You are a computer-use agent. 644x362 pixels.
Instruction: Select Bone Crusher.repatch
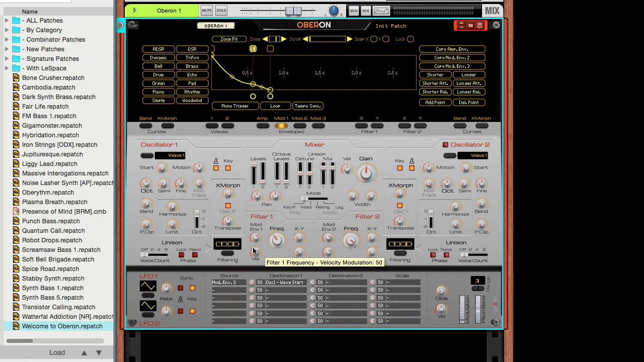pos(53,78)
